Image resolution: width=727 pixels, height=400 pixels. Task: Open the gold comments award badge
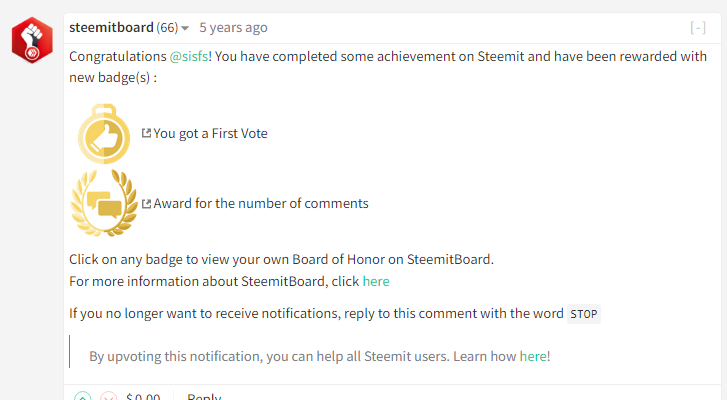point(103,203)
